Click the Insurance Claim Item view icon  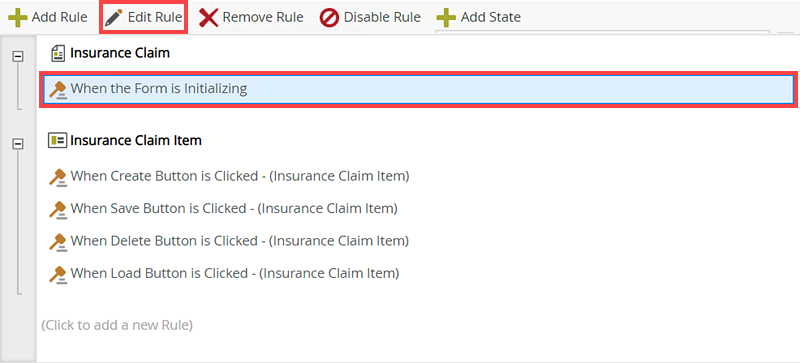[x=58, y=140]
